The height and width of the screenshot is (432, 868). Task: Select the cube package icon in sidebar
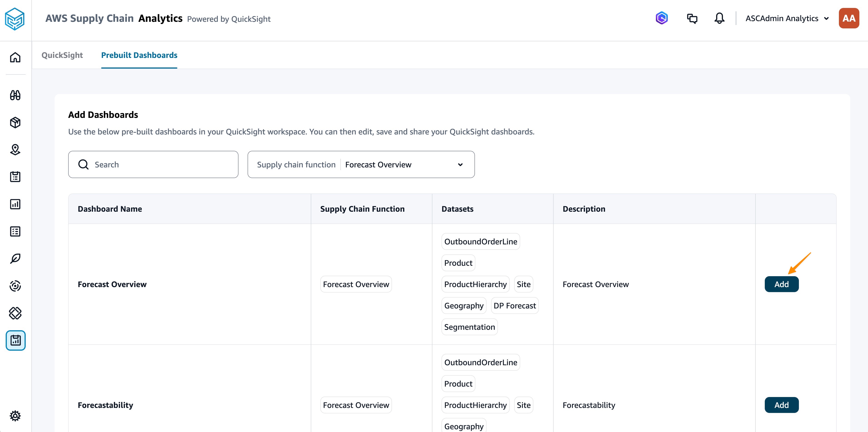(x=15, y=123)
